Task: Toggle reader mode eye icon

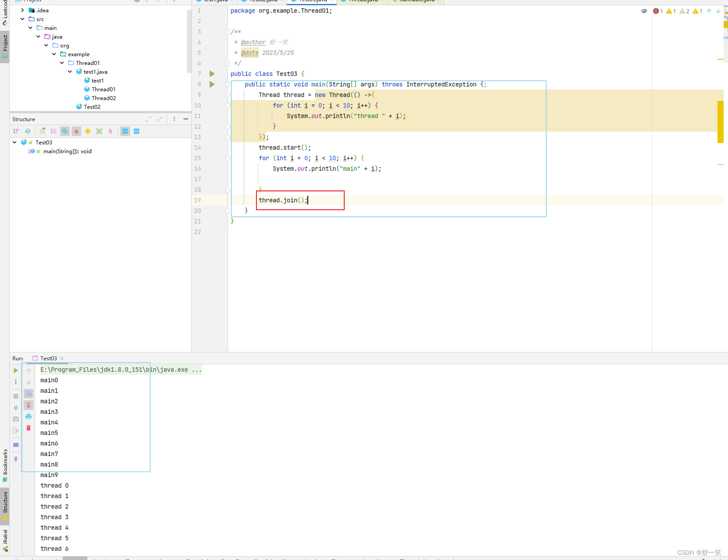Action: point(644,11)
